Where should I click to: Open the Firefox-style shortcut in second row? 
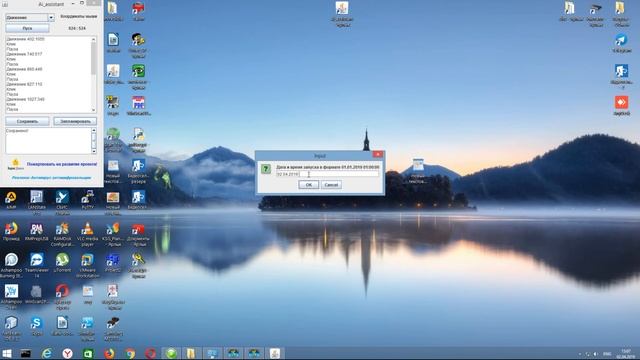point(11,231)
